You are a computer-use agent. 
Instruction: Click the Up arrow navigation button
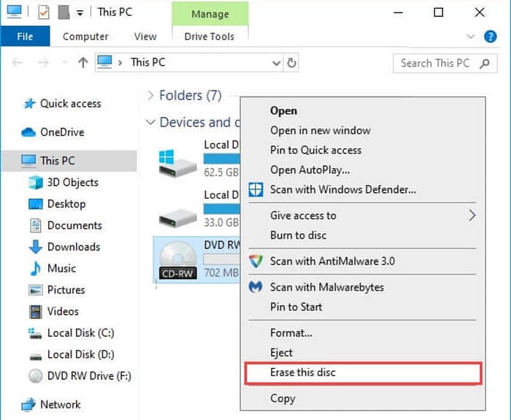click(x=82, y=63)
